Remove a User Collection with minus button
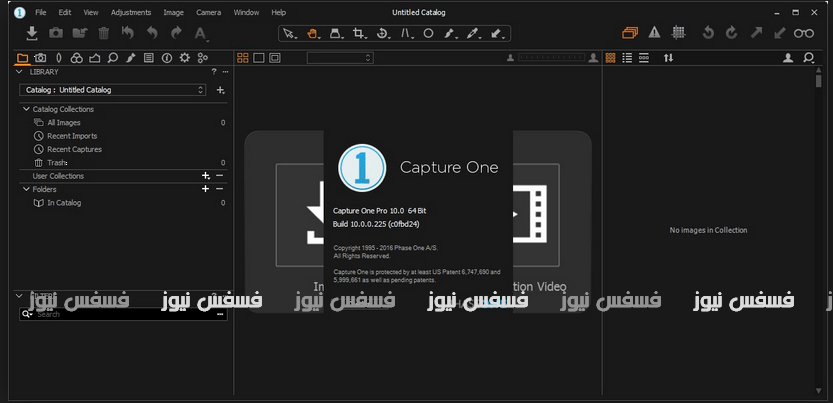This screenshot has height=403, width=833. (219, 176)
